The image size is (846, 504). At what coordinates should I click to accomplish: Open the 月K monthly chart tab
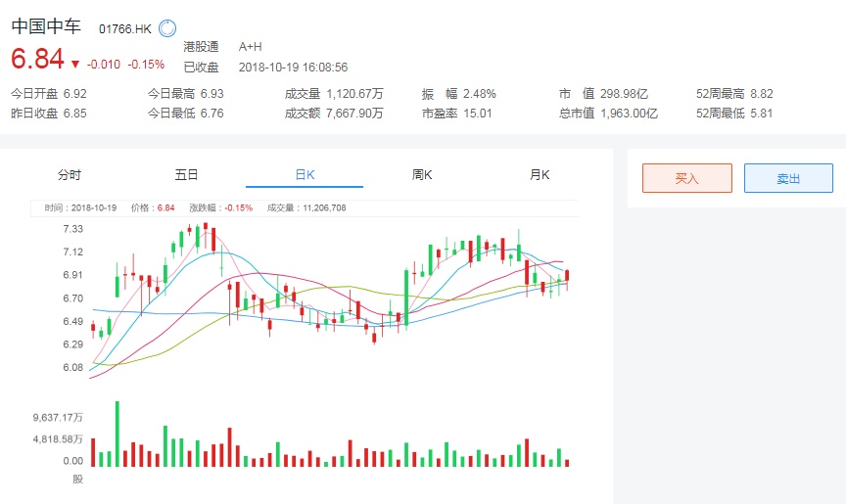pyautogui.click(x=540, y=175)
